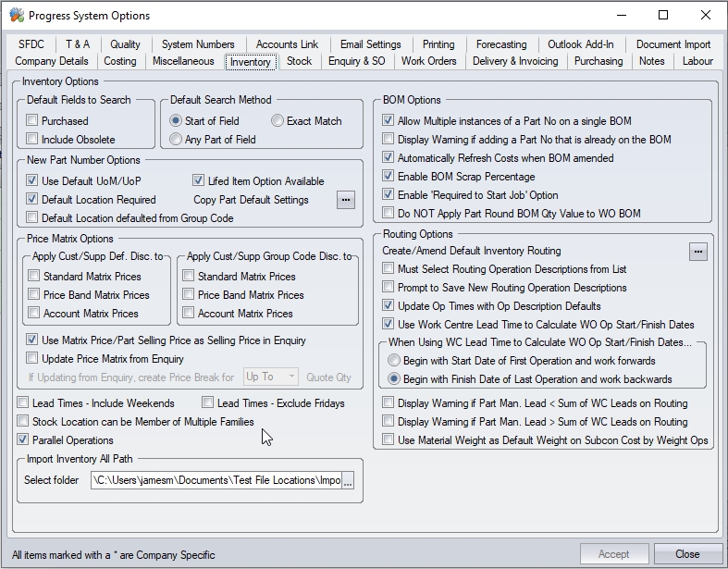728x569 pixels.
Task: Click the Accept button
Action: point(613,554)
